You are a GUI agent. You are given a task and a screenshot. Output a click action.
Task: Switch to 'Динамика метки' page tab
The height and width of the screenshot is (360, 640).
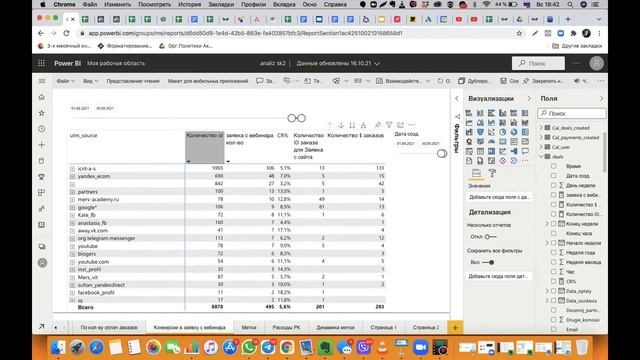pyautogui.click(x=335, y=327)
